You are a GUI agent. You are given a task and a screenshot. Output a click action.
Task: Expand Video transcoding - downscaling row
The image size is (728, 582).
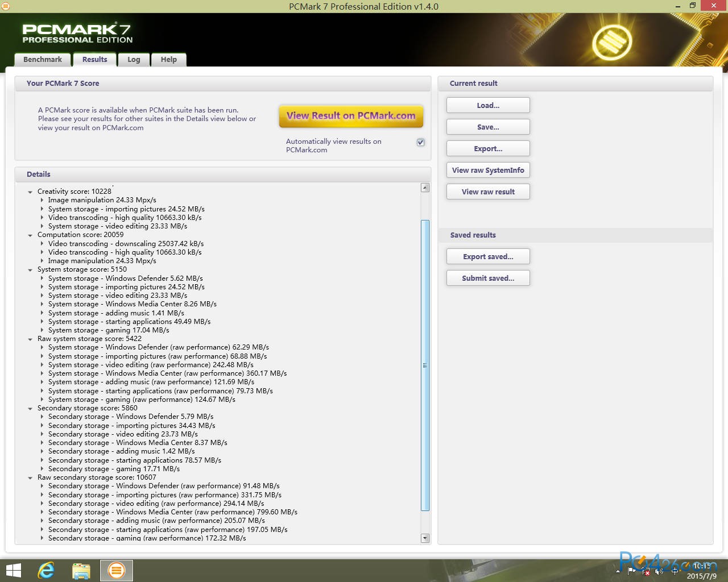click(x=42, y=244)
